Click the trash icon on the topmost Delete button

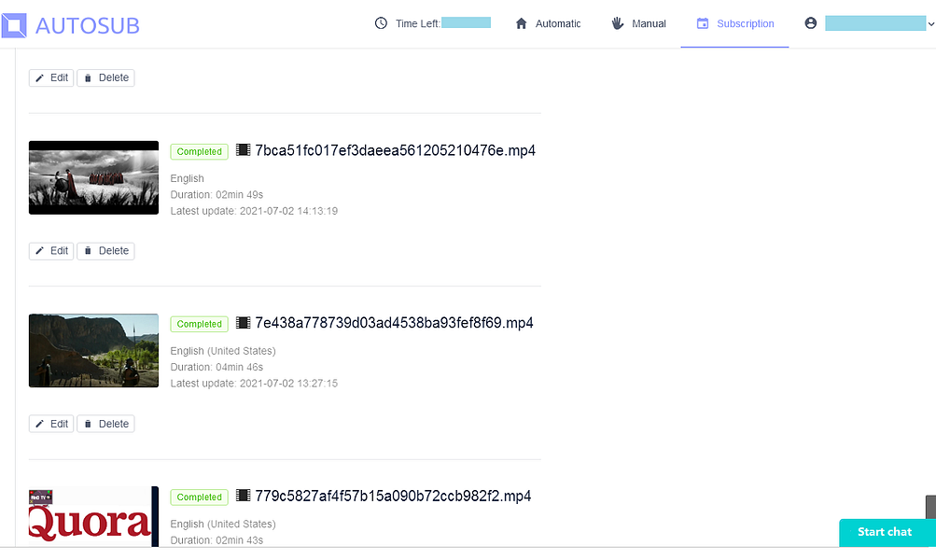(88, 77)
